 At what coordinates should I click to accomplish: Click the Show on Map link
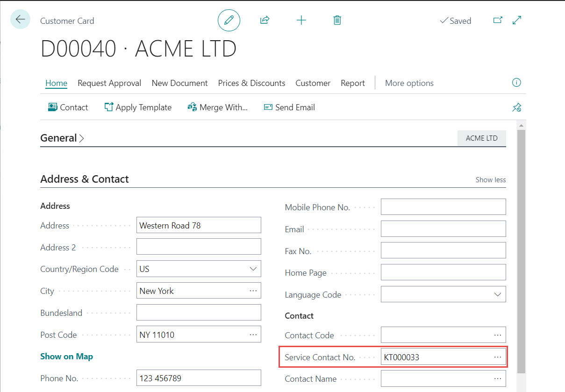tap(66, 356)
